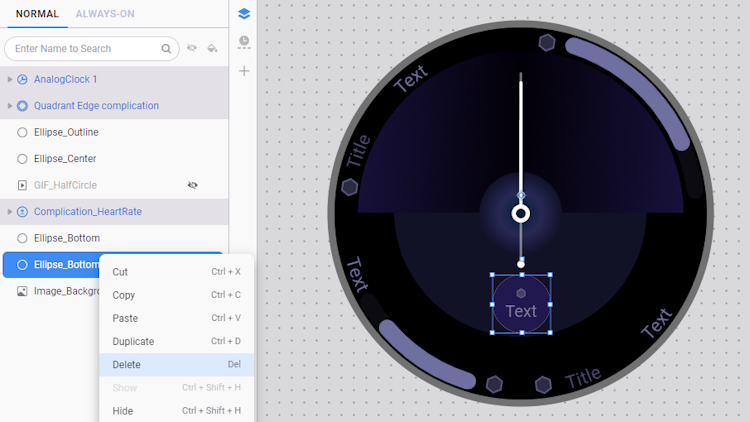Choose Delete from the context menu
This screenshot has width=750, height=422.
click(127, 365)
